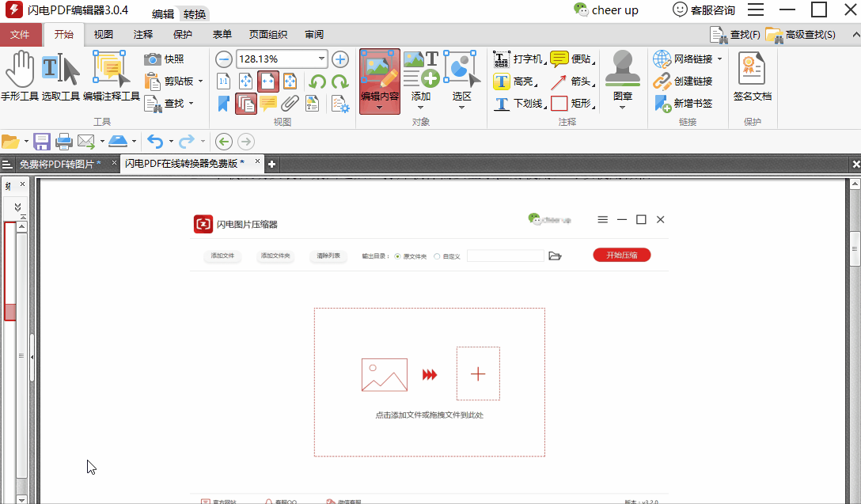Click the Undo arrow icon

pyautogui.click(x=155, y=142)
